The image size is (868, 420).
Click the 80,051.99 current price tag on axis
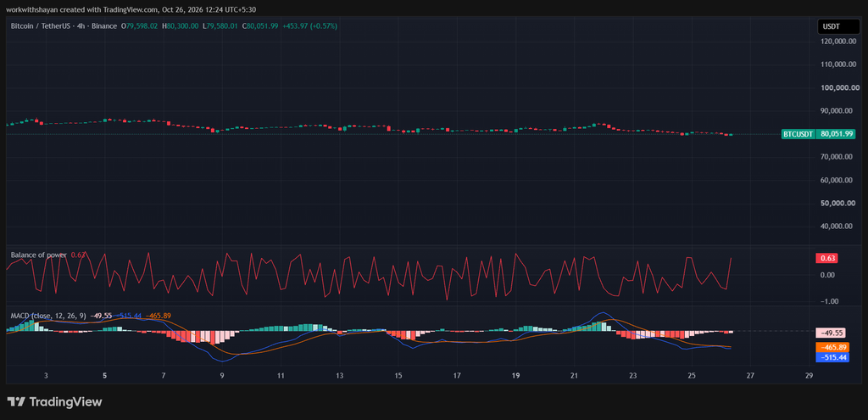click(x=837, y=134)
